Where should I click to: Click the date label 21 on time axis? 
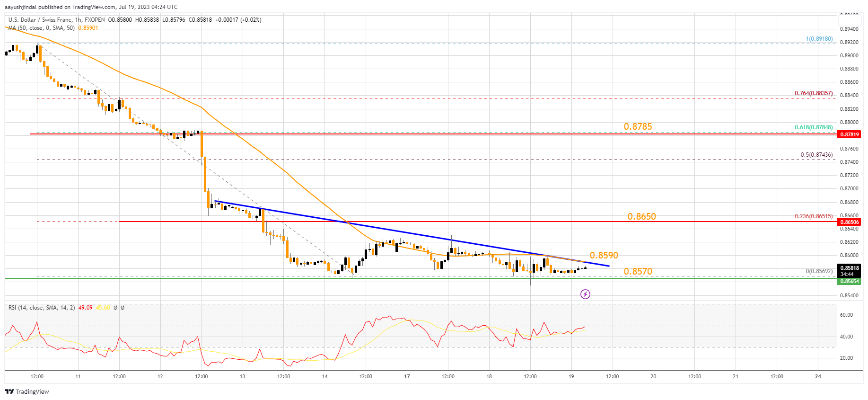coord(736,376)
